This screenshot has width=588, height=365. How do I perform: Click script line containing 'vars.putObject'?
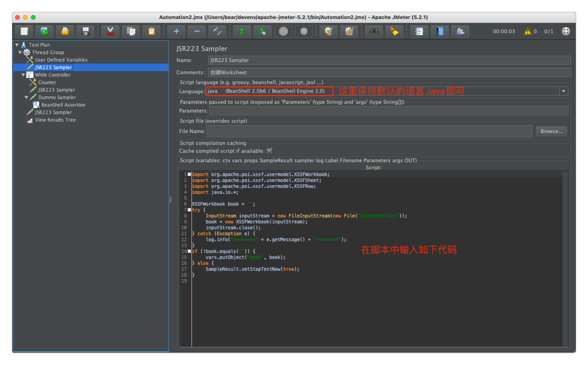tap(245, 257)
